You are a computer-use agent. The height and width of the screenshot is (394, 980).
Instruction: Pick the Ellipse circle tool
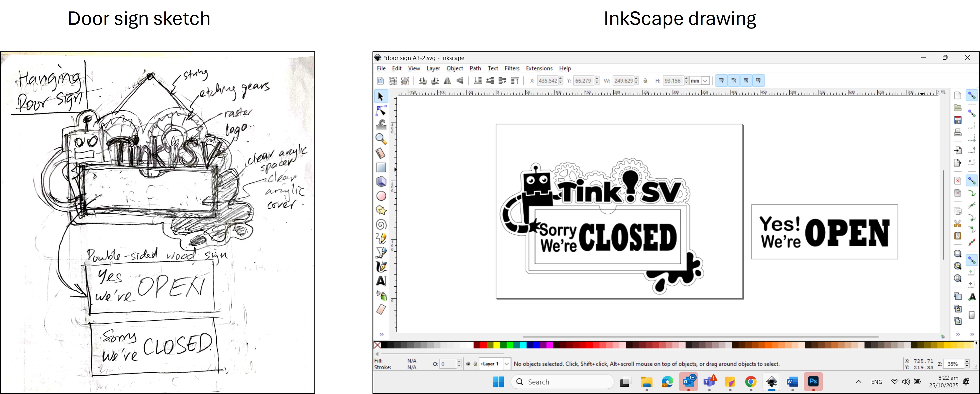point(381,196)
